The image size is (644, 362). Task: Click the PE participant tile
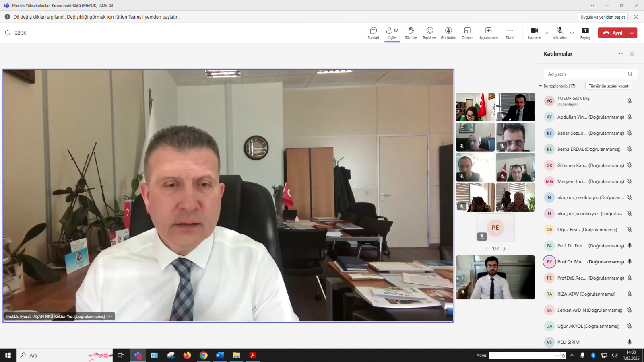495,228
